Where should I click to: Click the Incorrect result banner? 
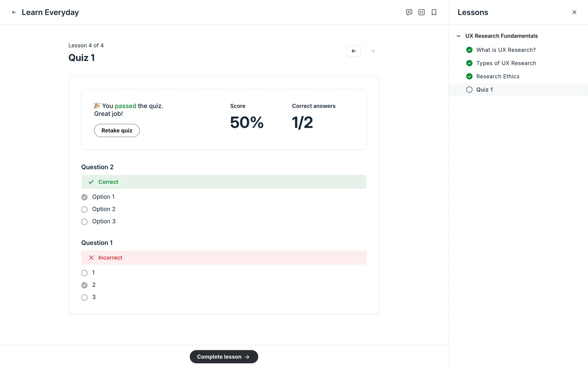[x=224, y=258]
